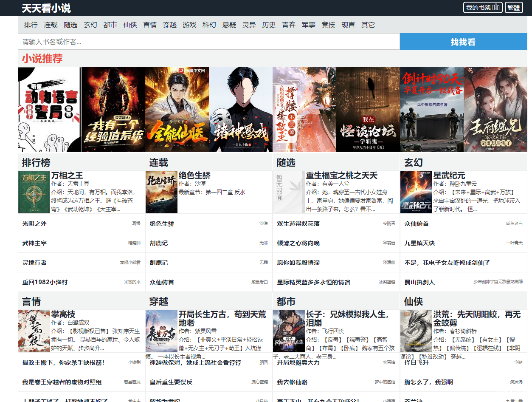The height and width of the screenshot is (402, 532).
Task: Click 我在怪谈论坛 book cover
Action: [368, 109]
